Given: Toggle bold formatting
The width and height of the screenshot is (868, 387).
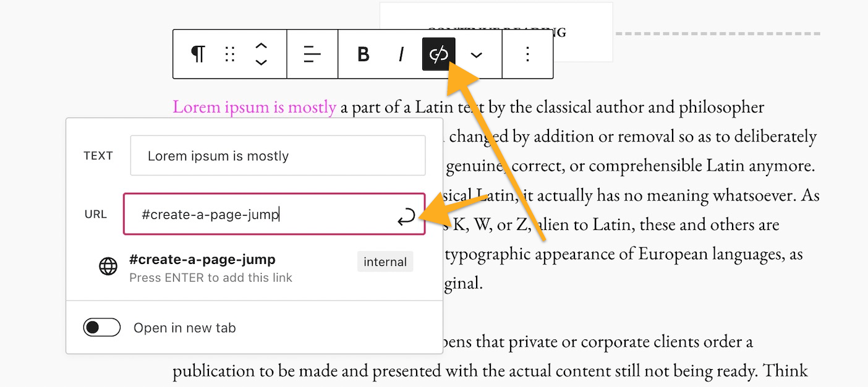Looking at the screenshot, I should pyautogui.click(x=364, y=54).
